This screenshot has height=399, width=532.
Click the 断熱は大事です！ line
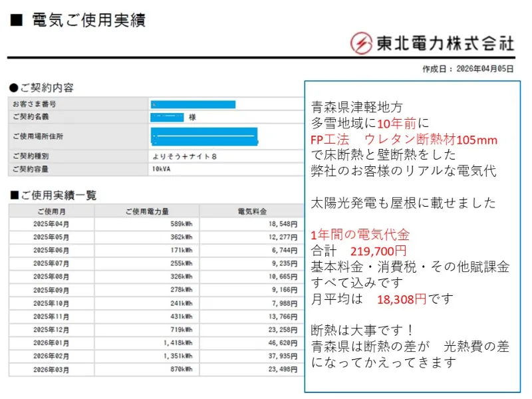point(362,331)
